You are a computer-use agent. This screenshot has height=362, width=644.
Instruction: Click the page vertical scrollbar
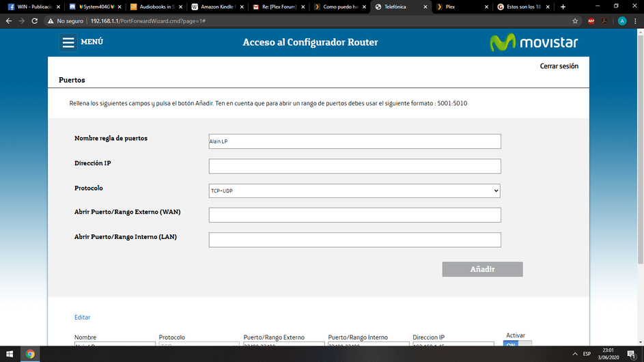[641, 150]
